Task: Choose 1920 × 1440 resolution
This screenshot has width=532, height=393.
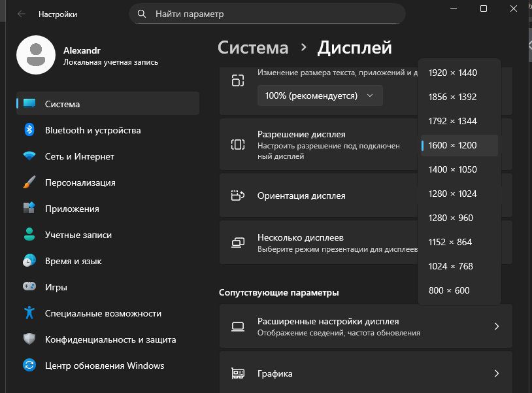Action: pyautogui.click(x=459, y=73)
